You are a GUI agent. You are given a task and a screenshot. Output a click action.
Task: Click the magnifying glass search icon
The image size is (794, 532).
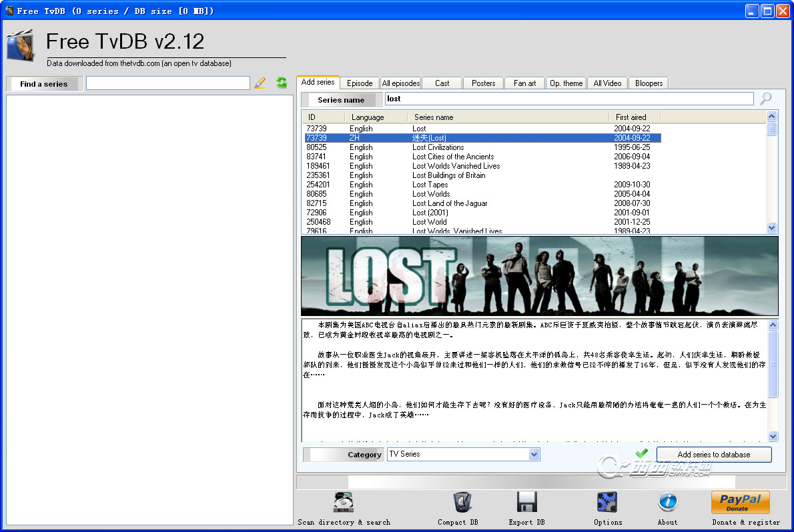(766, 98)
